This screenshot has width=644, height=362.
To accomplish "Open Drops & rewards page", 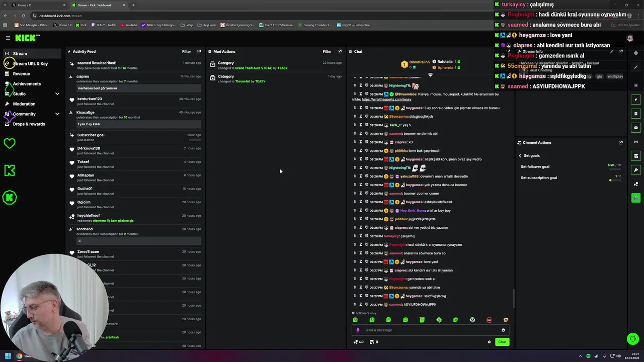I will click(x=29, y=124).
